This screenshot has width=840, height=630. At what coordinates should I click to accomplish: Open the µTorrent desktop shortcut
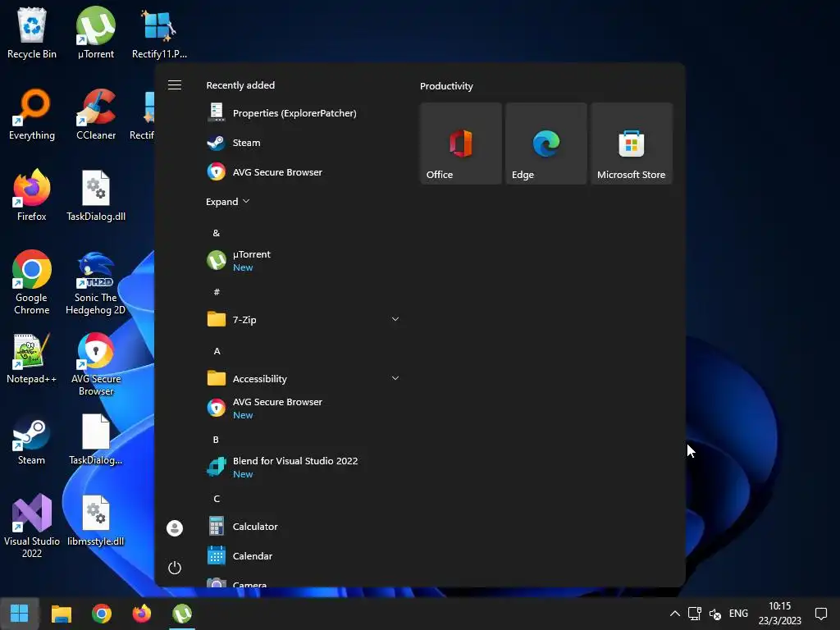(96, 33)
